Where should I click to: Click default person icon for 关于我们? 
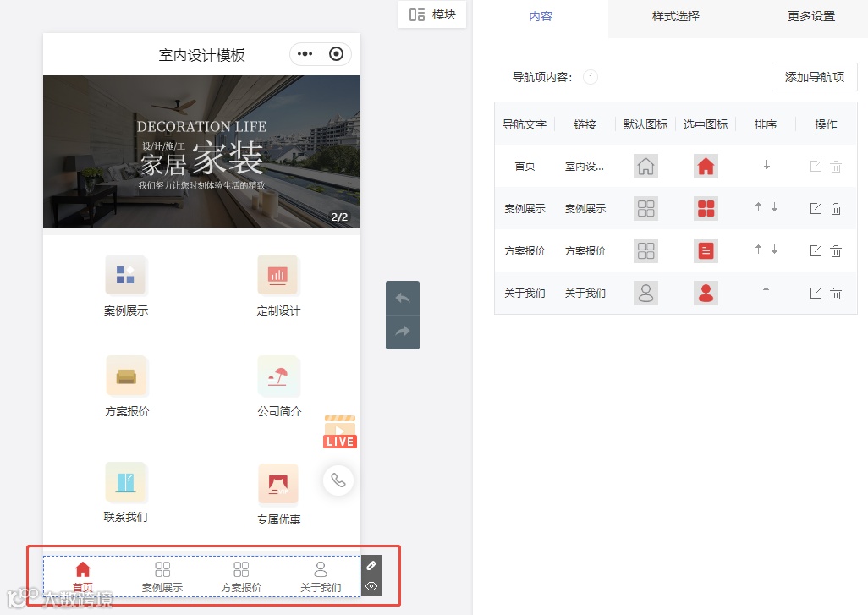(646, 293)
